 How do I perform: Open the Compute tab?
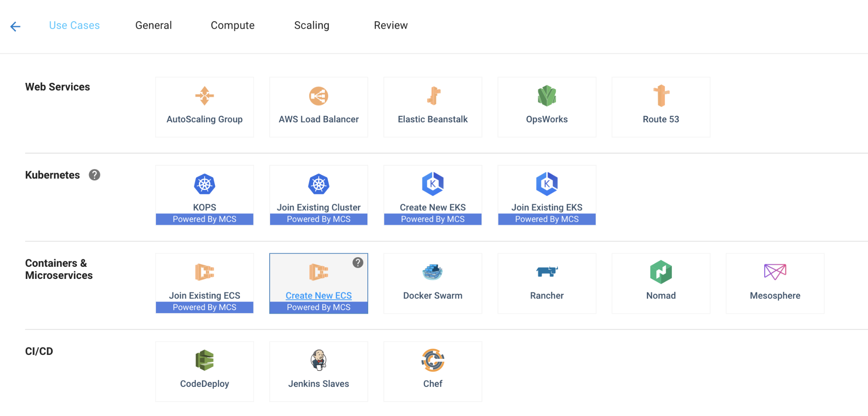232,26
